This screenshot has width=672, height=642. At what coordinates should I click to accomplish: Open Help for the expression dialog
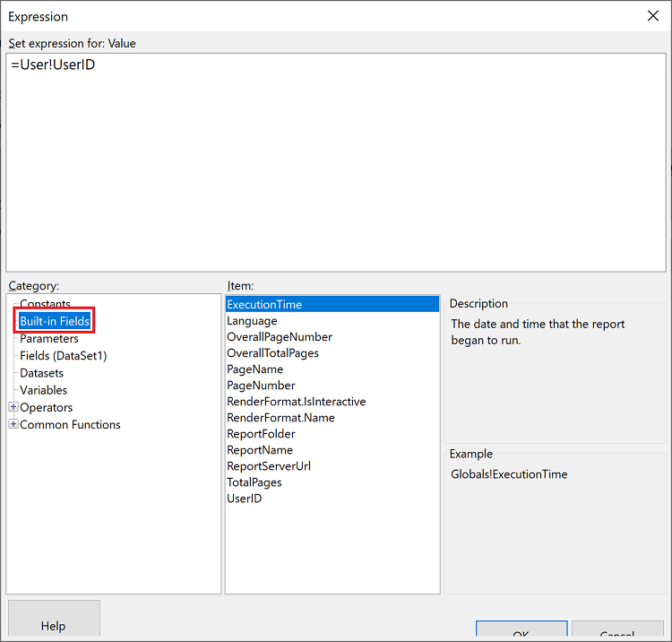point(54,619)
